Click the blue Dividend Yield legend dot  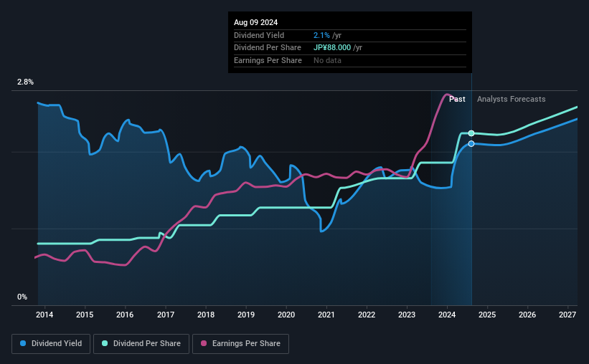23,343
